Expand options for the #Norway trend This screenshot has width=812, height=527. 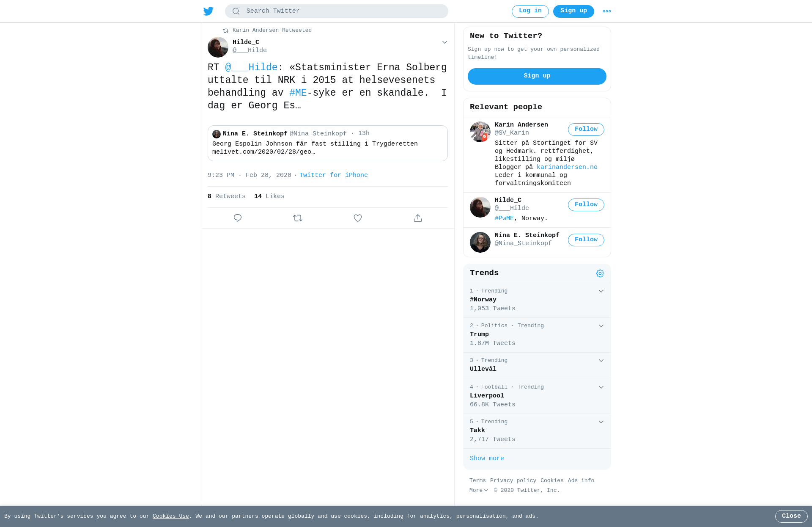pos(601,291)
